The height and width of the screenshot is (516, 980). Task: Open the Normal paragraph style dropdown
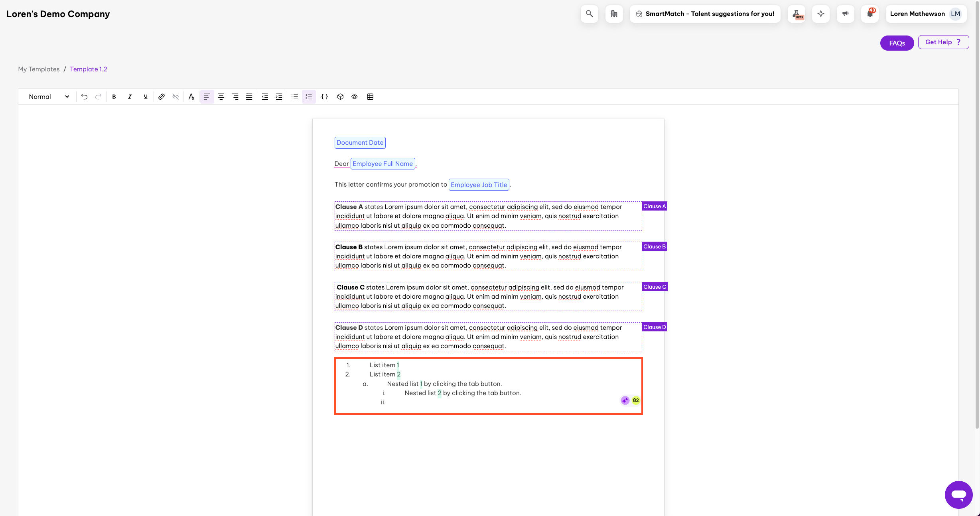[x=49, y=97]
